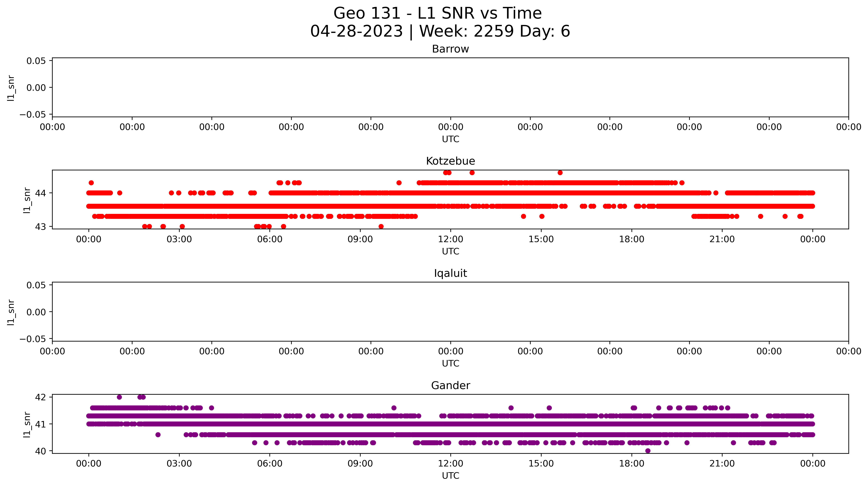The image size is (868, 487).
Task: Click the l1_snr y-axis label of Barrow plot
Action: coord(11,88)
